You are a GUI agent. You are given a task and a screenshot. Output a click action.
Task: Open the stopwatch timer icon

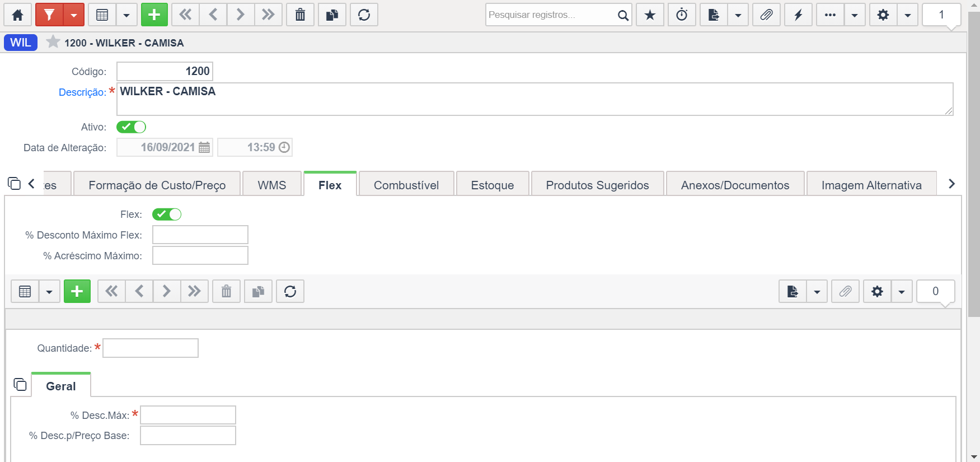[682, 15]
